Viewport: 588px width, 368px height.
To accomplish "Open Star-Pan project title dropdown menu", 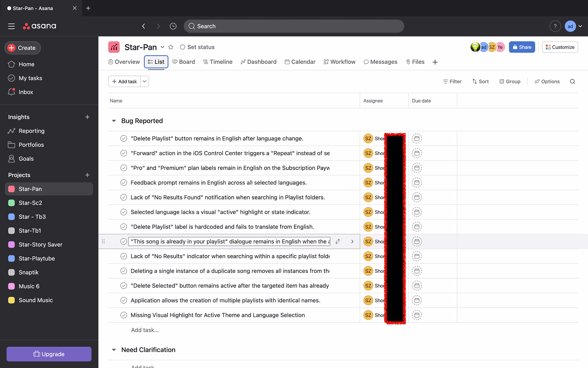I will (162, 47).
